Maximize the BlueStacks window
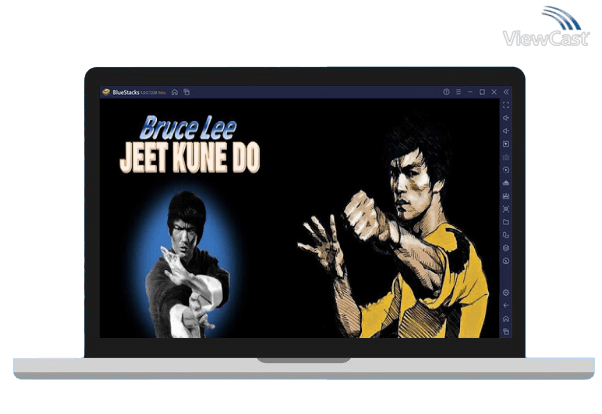 tap(482, 92)
